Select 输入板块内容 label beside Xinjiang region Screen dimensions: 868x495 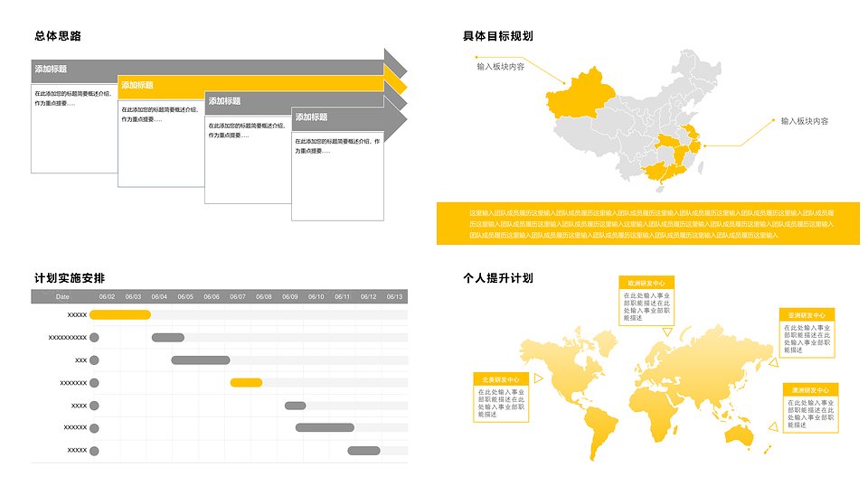(500, 66)
